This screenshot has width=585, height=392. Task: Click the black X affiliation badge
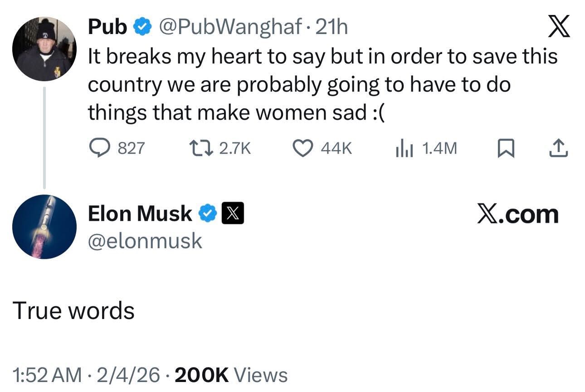(x=233, y=213)
